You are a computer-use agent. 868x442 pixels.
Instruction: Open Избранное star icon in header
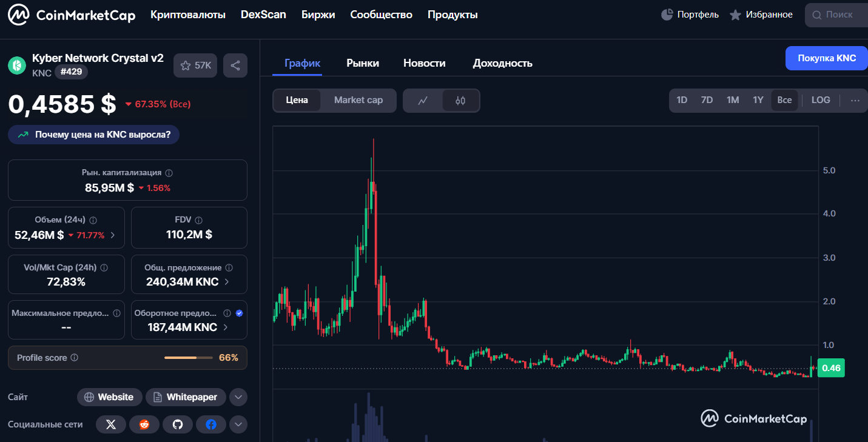tap(735, 15)
